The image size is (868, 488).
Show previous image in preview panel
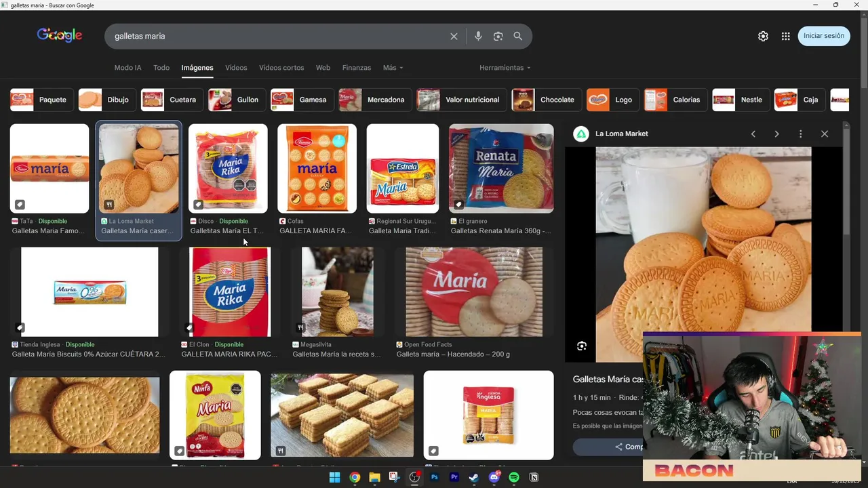[x=753, y=134]
